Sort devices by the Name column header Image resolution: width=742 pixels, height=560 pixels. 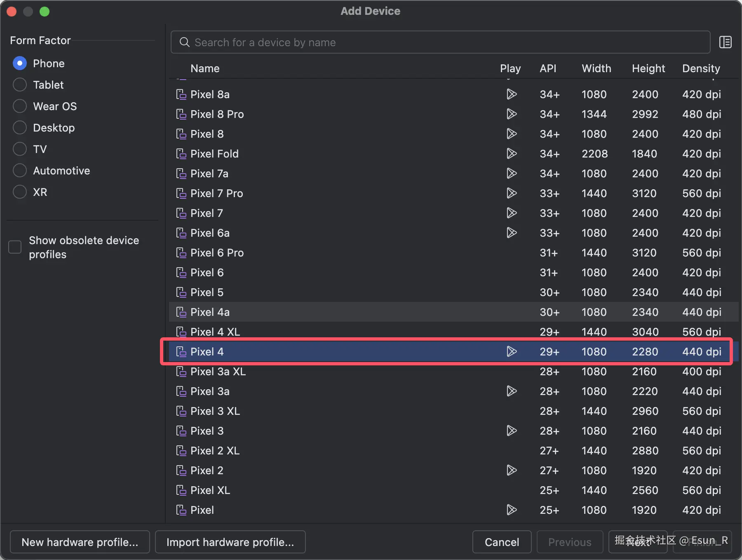point(205,68)
